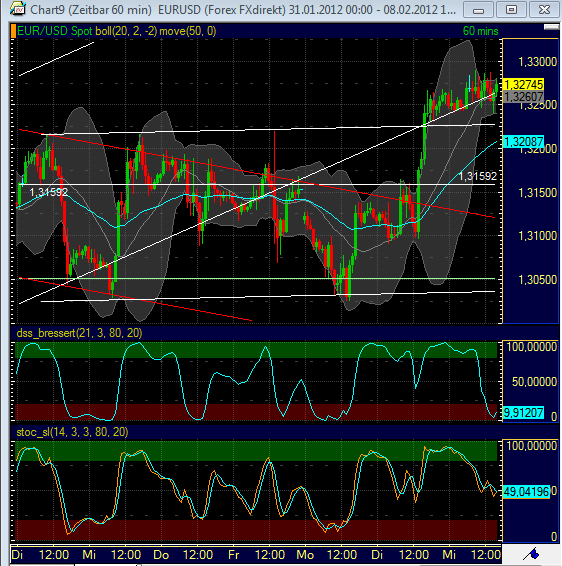
Task: Click the 100,00000 label on the stoc_sl axis
Action: pos(532,446)
